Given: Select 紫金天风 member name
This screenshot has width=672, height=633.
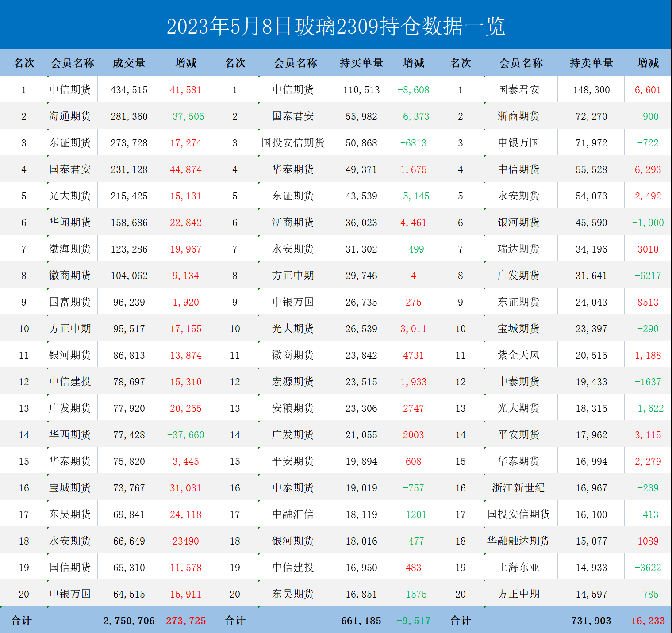Looking at the screenshot, I should pyautogui.click(x=518, y=355).
